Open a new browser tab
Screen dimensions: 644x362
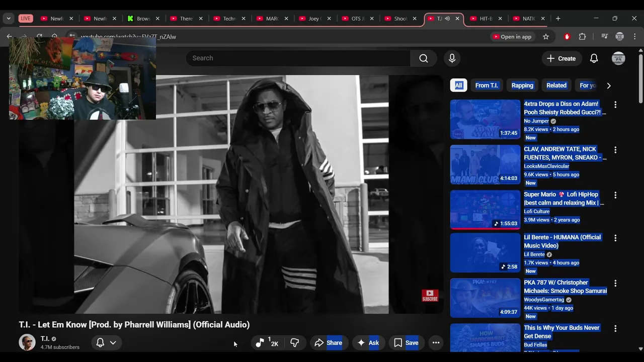coord(558,19)
